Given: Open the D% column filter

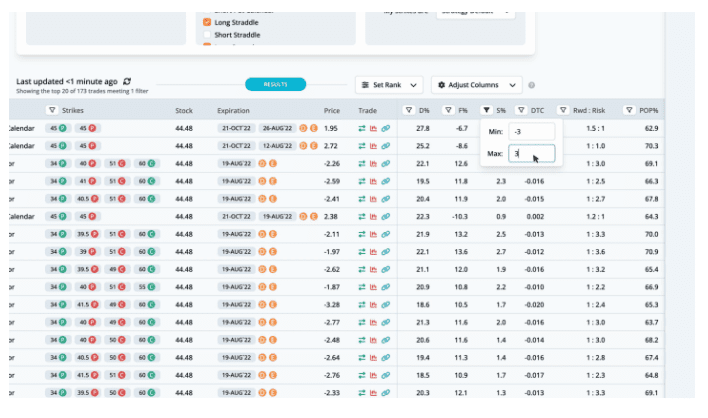Looking at the screenshot, I should (408, 110).
